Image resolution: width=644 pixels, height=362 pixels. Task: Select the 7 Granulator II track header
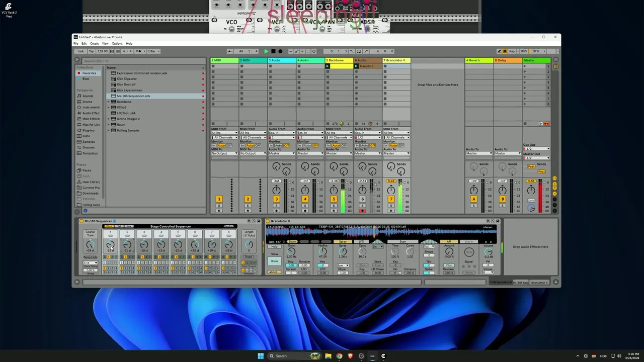[396, 60]
